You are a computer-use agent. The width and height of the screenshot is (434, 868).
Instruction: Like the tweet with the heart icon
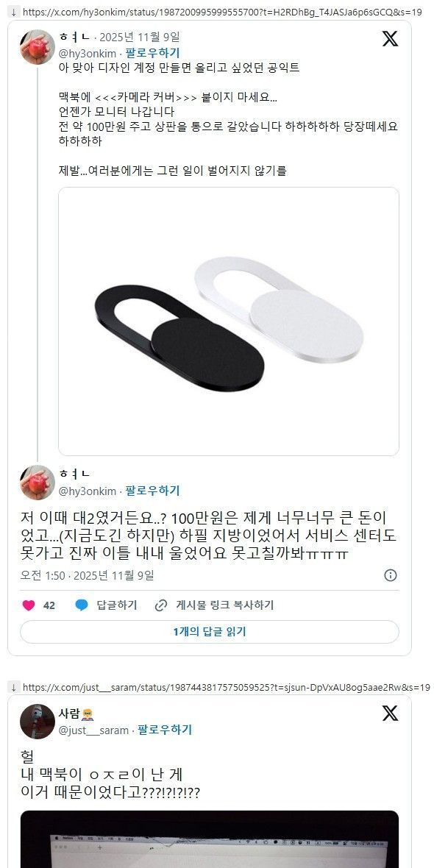pos(29,605)
